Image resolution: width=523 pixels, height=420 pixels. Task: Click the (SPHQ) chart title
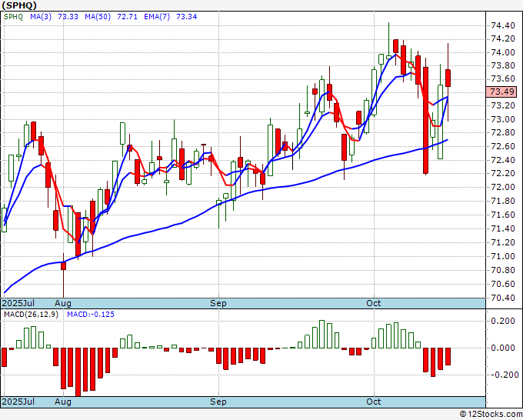click(x=19, y=5)
